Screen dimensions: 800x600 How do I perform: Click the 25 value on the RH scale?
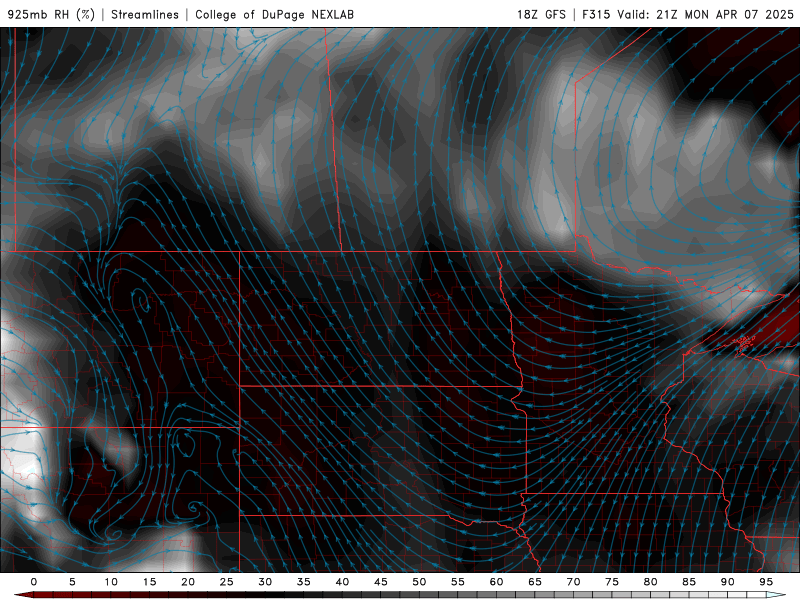click(x=226, y=582)
